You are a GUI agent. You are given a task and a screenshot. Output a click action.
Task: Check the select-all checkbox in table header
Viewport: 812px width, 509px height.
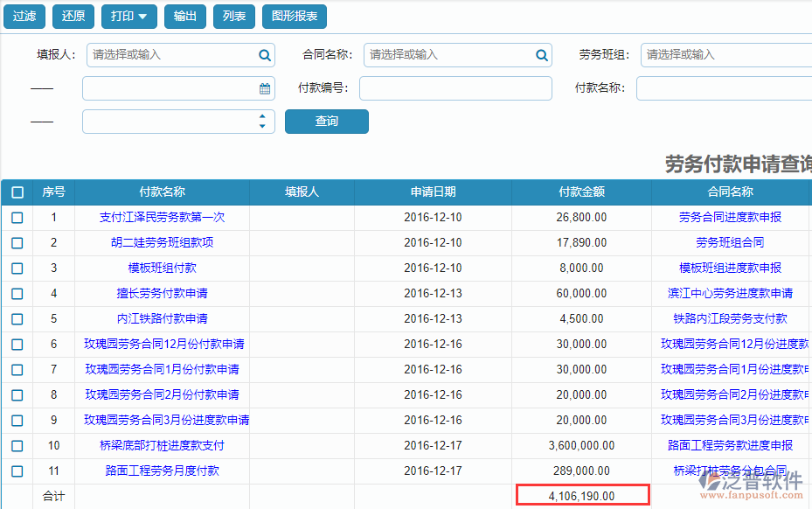[x=16, y=192]
